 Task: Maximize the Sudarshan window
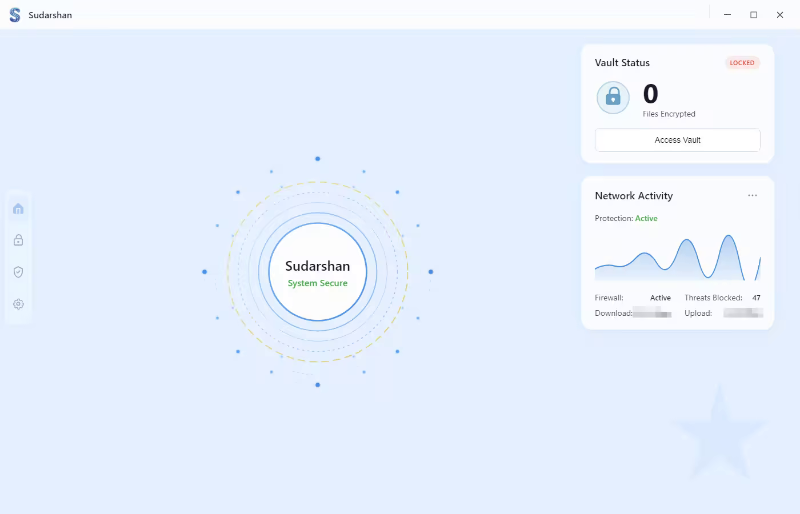pos(753,15)
